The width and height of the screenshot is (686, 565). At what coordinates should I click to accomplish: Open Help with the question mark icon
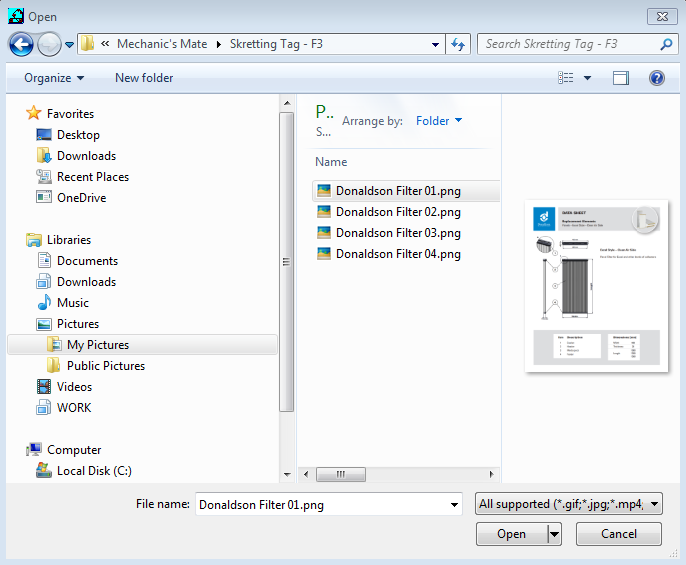pyautogui.click(x=657, y=78)
